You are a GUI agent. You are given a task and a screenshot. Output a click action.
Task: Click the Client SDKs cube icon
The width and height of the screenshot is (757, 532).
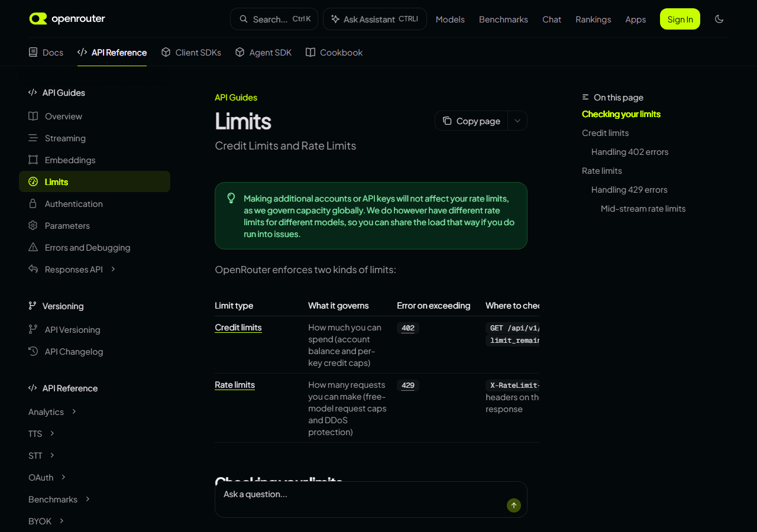166,53
